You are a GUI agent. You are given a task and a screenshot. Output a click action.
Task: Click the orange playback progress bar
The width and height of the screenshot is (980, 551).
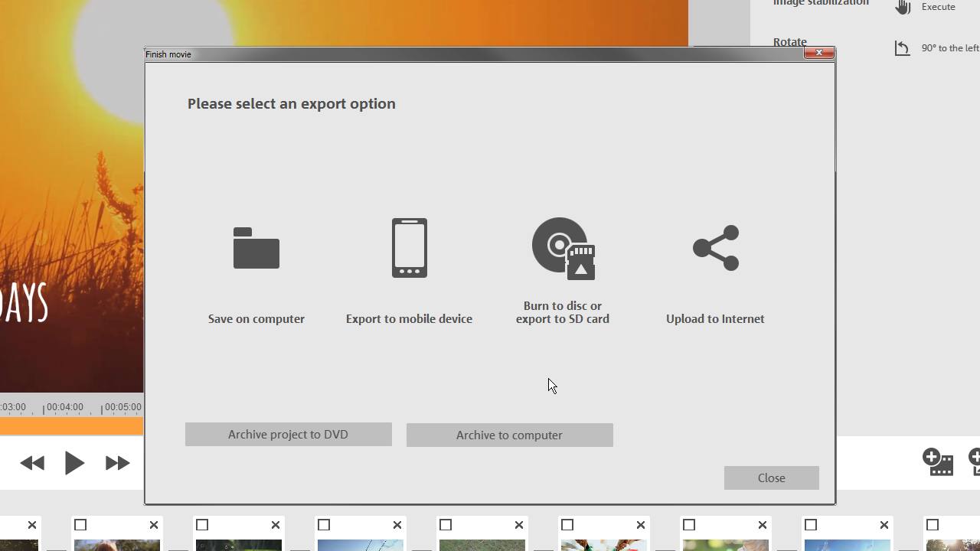[71, 426]
